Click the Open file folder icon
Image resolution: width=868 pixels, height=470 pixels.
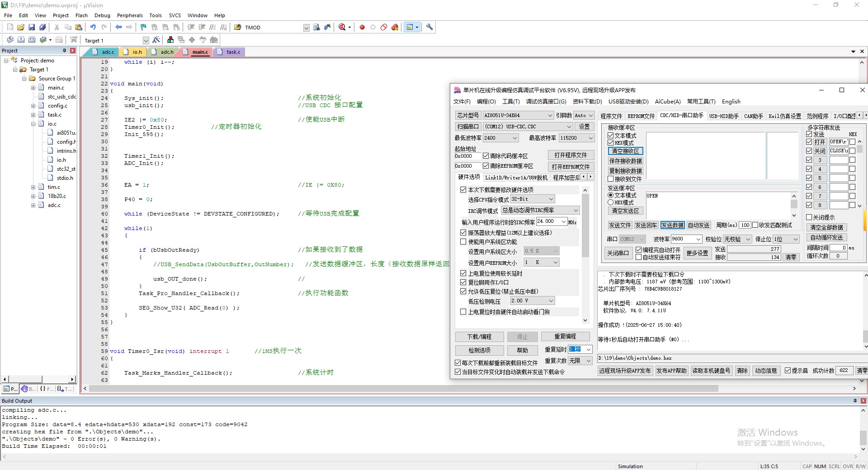tap(21, 28)
